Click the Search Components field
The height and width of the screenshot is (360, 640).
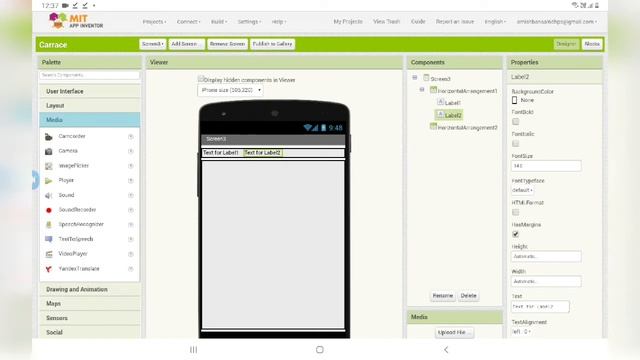[x=89, y=76]
